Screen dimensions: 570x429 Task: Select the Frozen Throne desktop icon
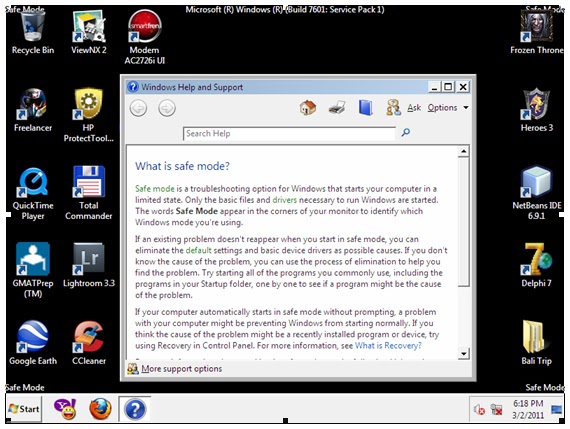tap(537, 32)
